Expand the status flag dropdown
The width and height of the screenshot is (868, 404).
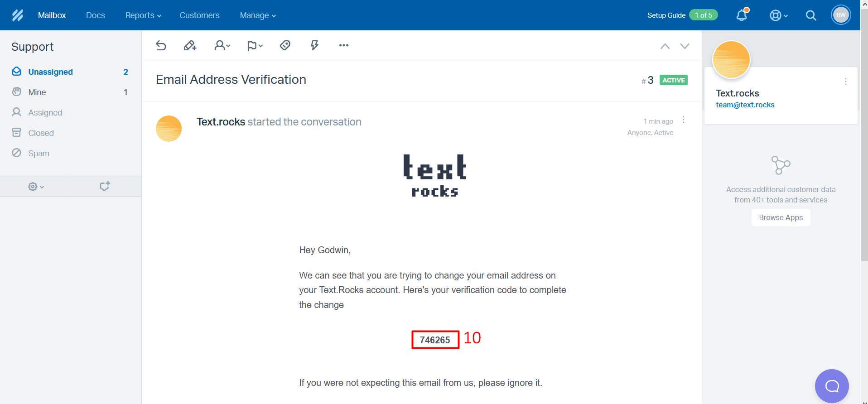255,45
